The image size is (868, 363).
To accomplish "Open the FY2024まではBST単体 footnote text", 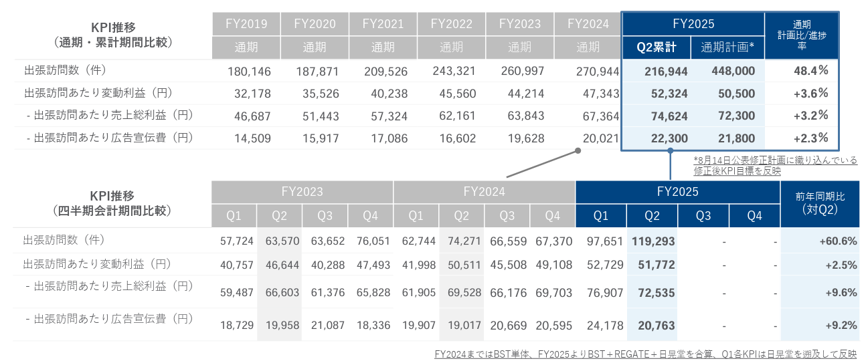I will pyautogui.click(x=644, y=354).
